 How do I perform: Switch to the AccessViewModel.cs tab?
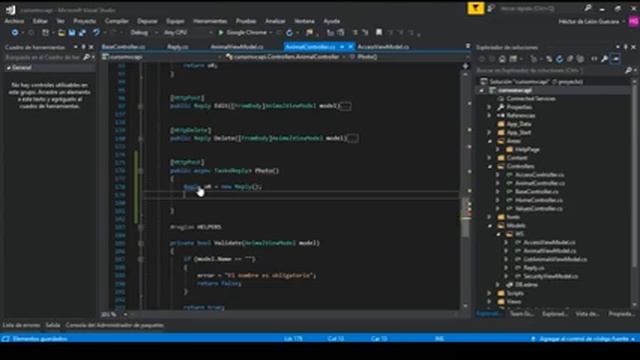click(x=383, y=47)
